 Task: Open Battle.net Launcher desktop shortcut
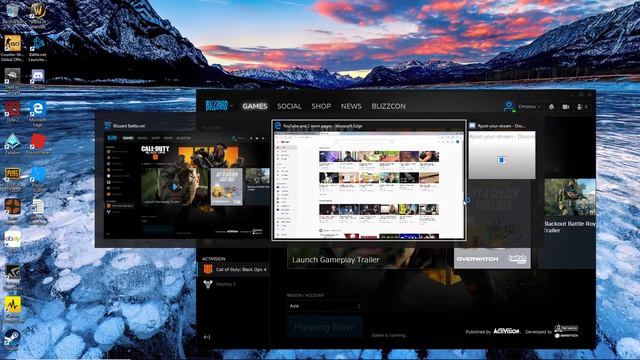coord(38,48)
